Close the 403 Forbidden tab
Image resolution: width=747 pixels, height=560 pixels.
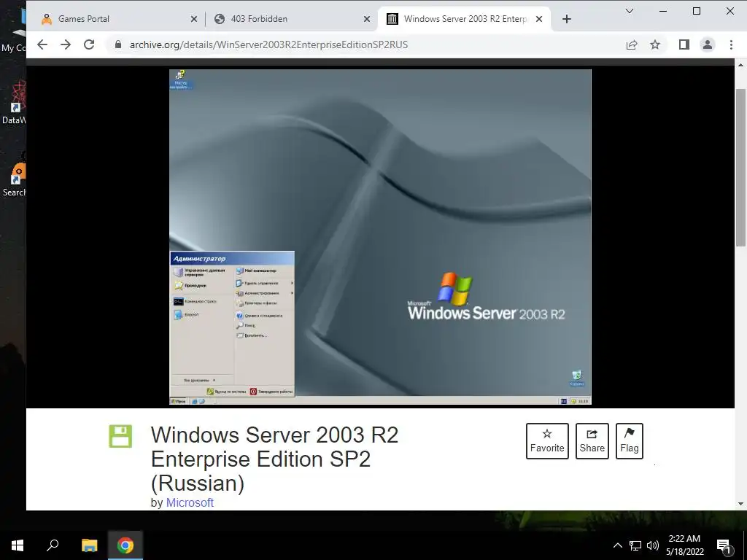(x=367, y=19)
